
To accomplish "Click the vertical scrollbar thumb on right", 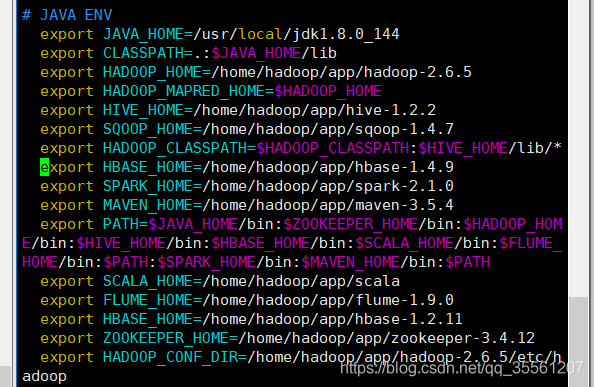I will click(x=578, y=341).
